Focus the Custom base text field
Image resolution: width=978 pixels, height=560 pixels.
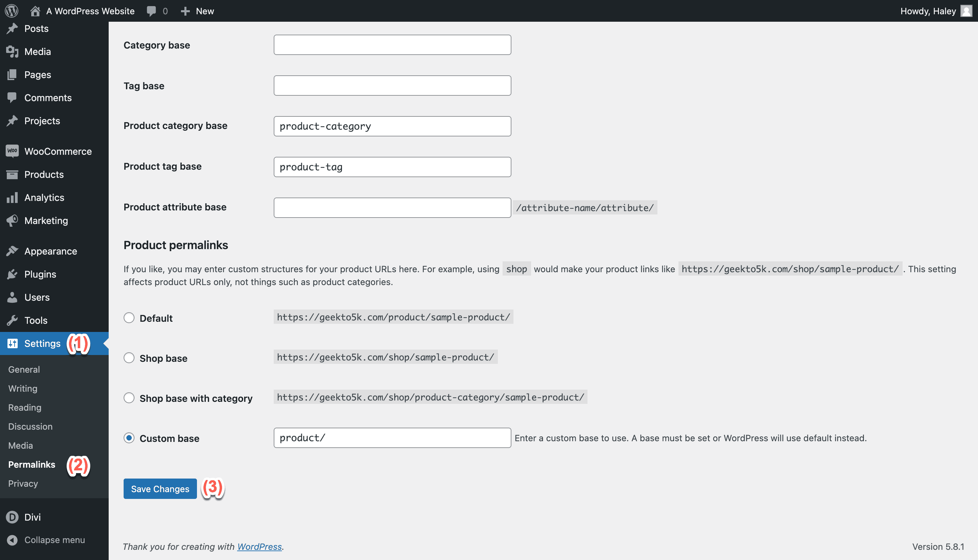[x=392, y=438]
